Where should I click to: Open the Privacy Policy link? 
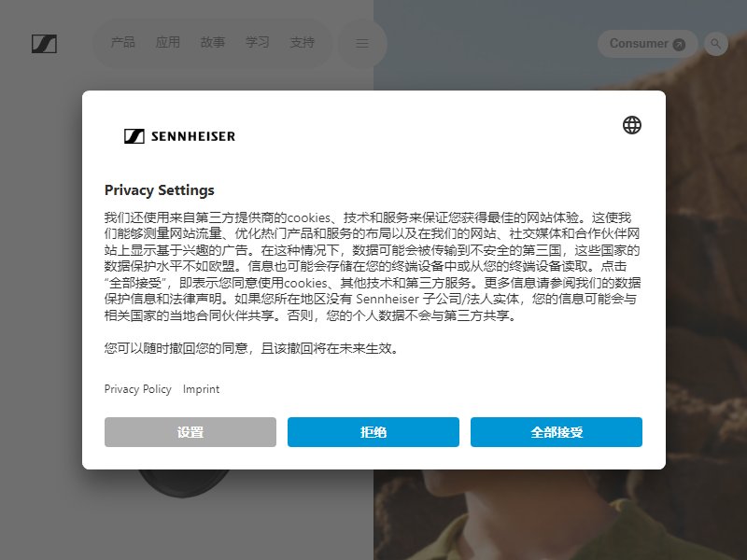click(x=137, y=389)
